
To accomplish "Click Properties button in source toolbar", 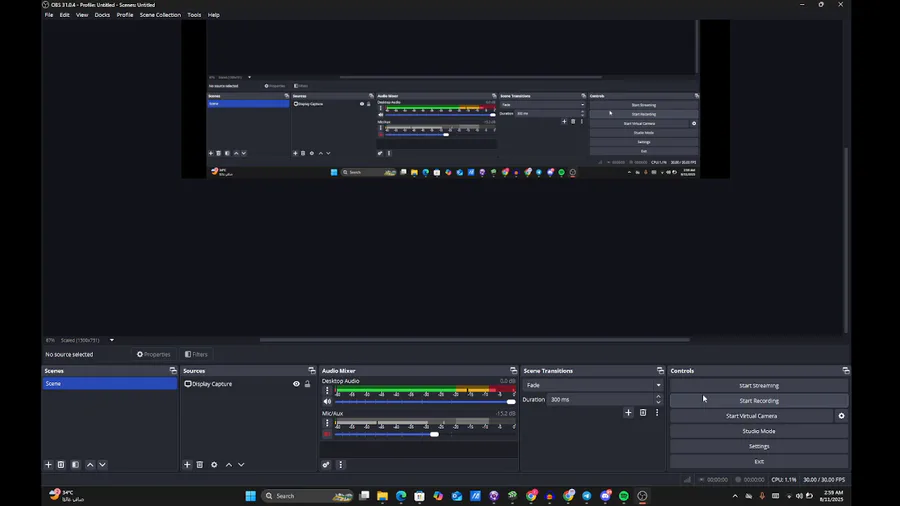I will 153,355.
